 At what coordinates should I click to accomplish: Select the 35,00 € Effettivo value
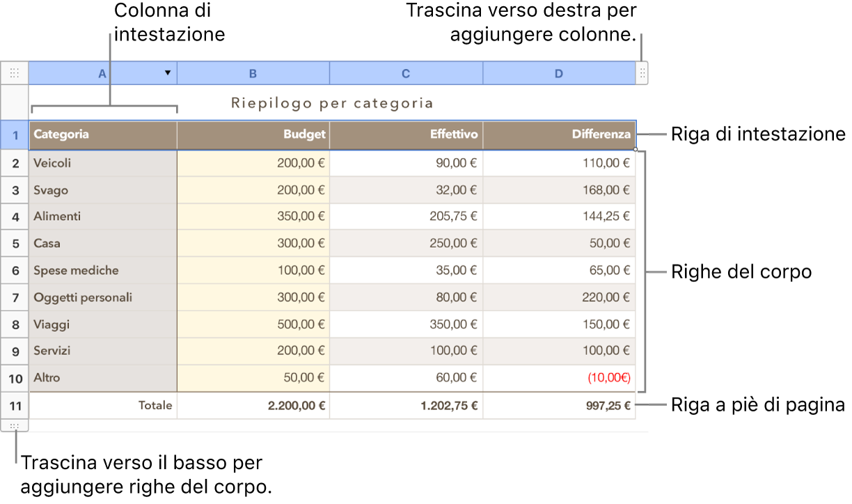[x=406, y=271]
